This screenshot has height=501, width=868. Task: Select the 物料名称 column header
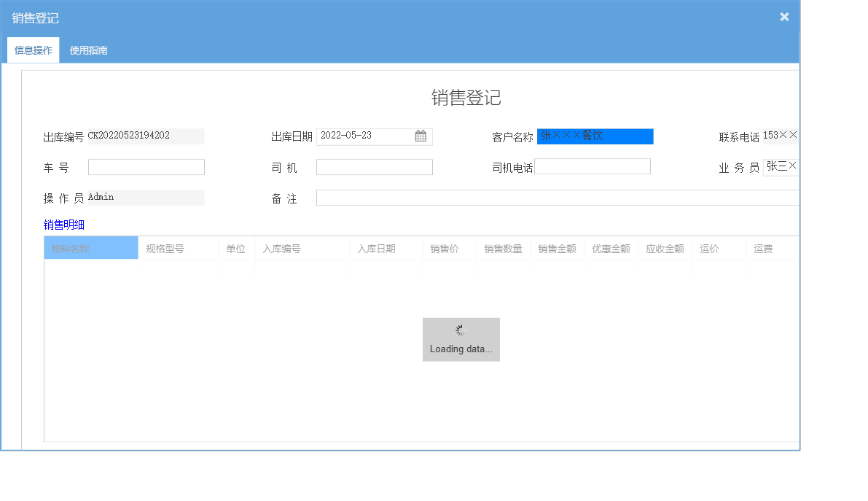90,248
